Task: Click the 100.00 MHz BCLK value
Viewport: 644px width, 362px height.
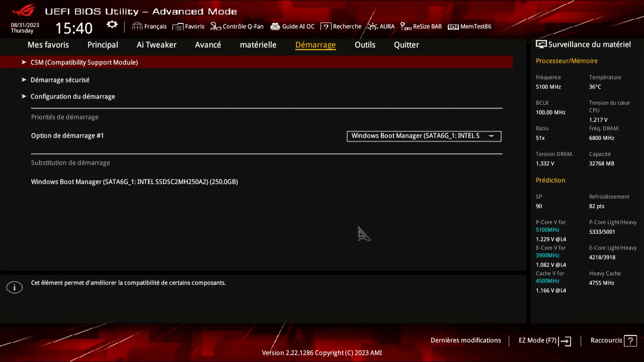Action: tap(550, 112)
